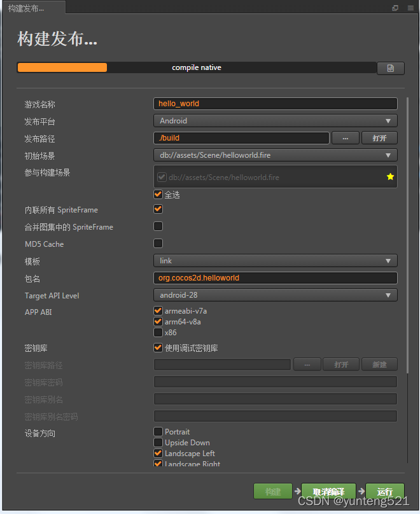The image size is (420, 514).
Task: Click the 密钥库路径 input field
Action: pos(222,365)
